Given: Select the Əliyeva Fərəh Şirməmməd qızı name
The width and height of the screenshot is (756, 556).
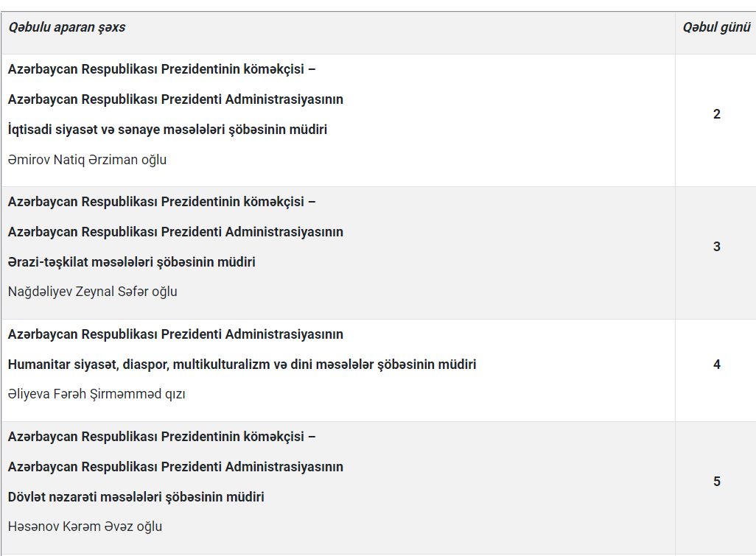Looking at the screenshot, I should click(97, 394).
